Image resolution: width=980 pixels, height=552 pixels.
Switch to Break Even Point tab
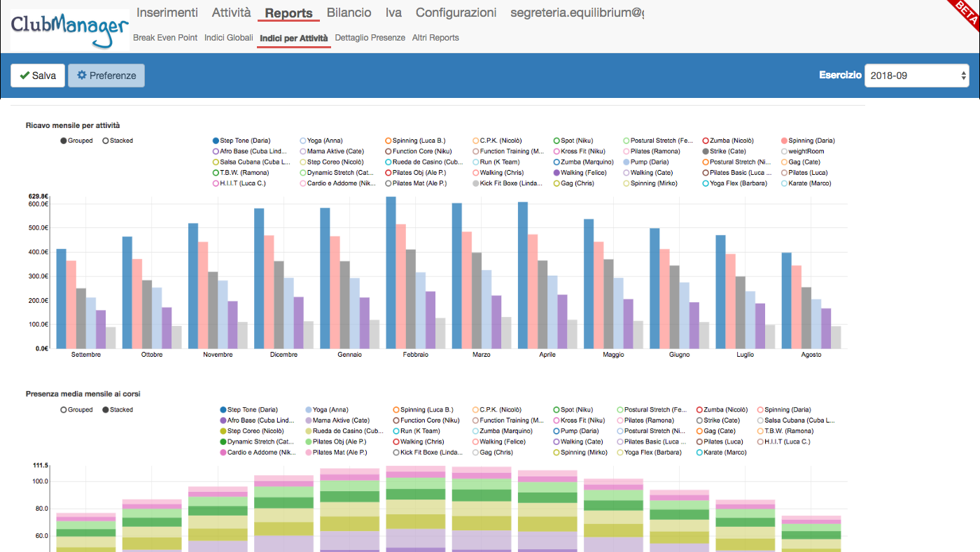tap(165, 38)
